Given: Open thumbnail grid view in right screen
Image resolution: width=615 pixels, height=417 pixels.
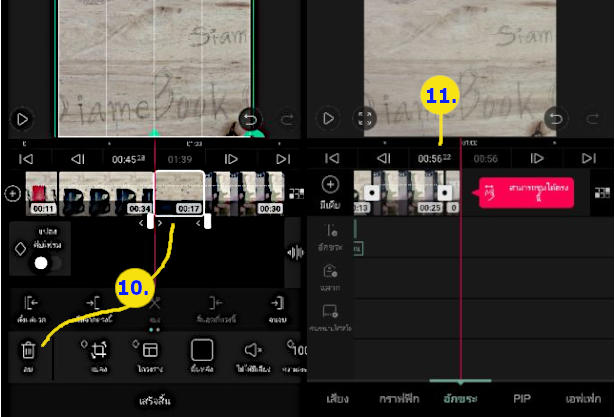Looking at the screenshot, I should [602, 193].
